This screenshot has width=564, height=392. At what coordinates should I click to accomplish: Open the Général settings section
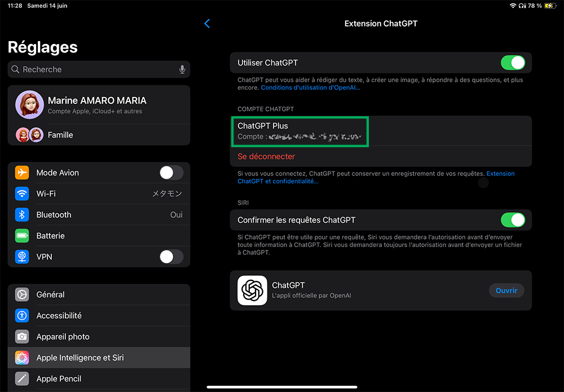99,294
